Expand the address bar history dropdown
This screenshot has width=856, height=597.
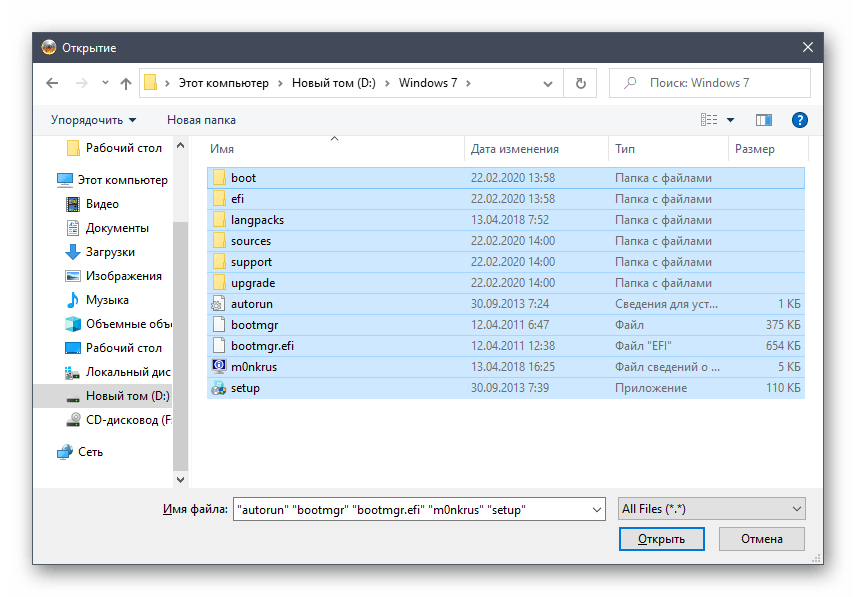pos(551,84)
